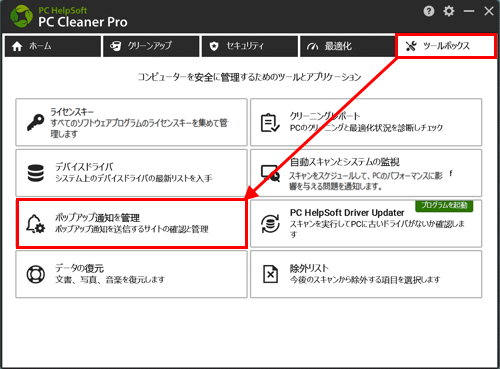Close the PC Cleaner Pro window
This screenshot has height=369, width=500.
[489, 11]
